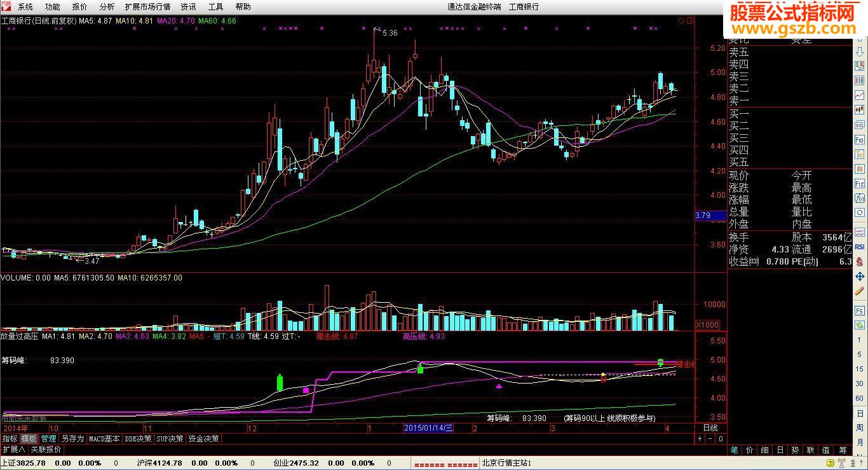Open the 日线 period selector below chart
This screenshot has height=470, width=868.
coord(710,428)
